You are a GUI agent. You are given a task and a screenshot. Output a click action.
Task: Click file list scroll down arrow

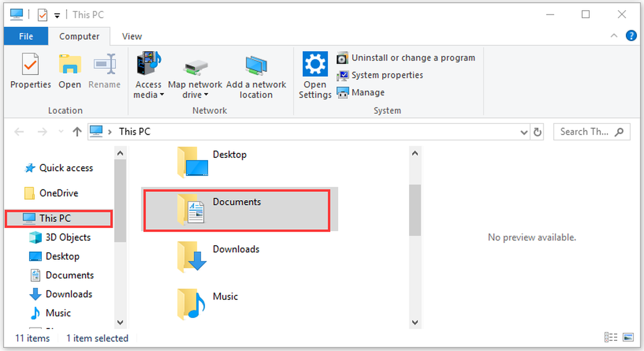point(414,323)
